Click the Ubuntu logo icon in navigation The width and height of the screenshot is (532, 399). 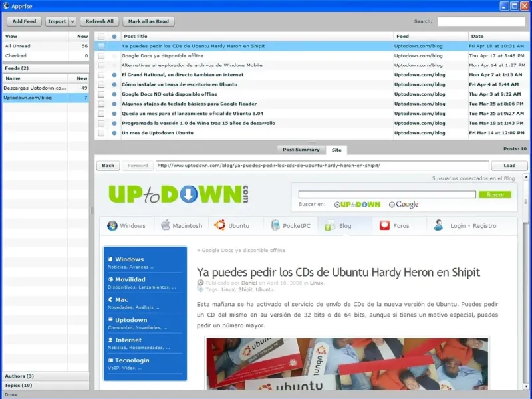(219, 225)
